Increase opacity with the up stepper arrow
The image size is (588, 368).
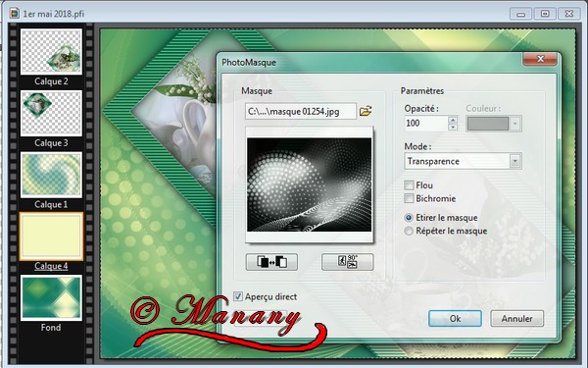tap(453, 120)
